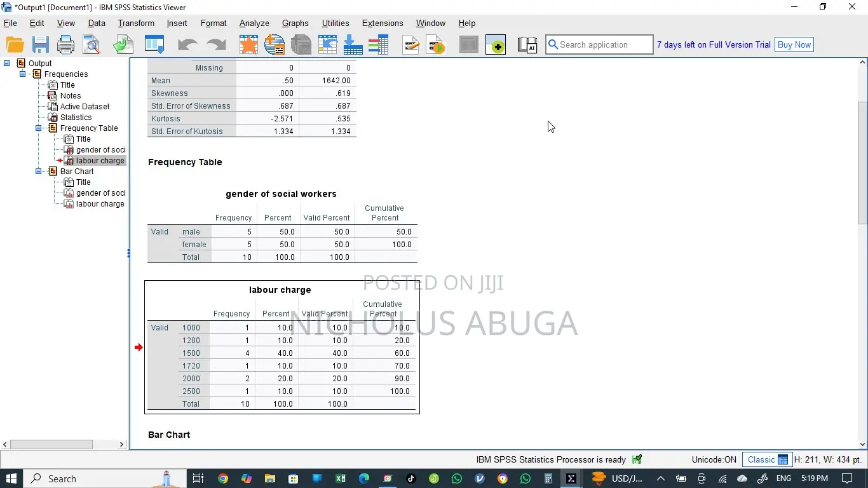Click the green plus toolbar icon

pyautogui.click(x=496, y=45)
